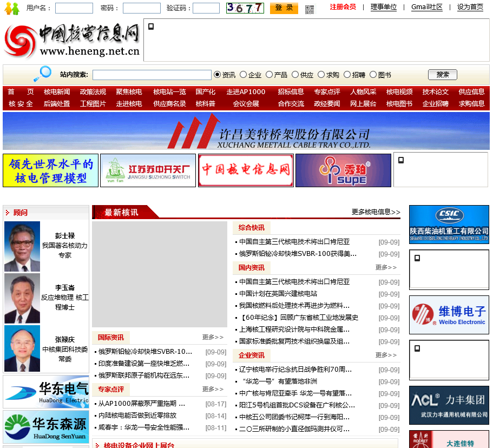
Task: Click 设为首页 link
Action: point(470,7)
